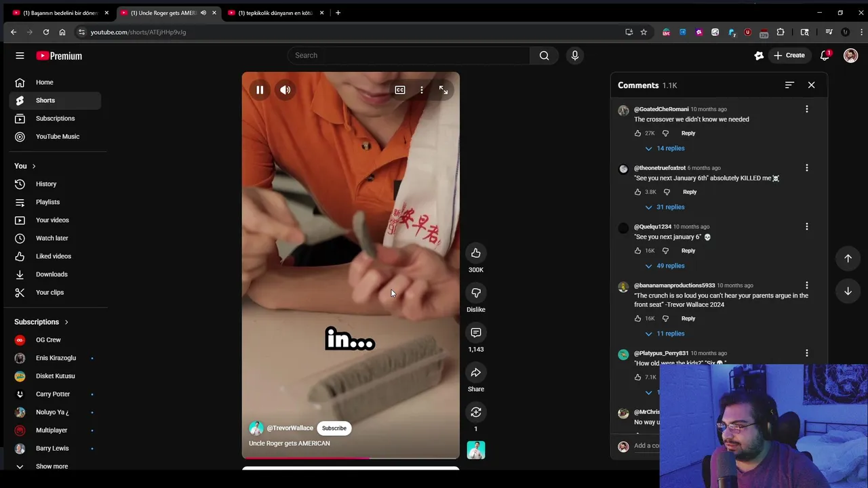Expand the 49 replies thread
The width and height of the screenshot is (868, 488).
[665, 266]
